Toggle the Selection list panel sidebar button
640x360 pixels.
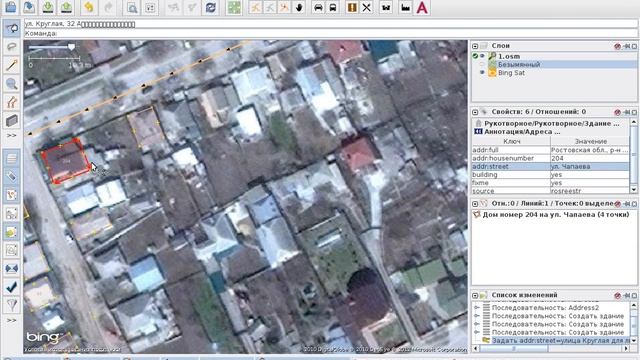(x=12, y=195)
